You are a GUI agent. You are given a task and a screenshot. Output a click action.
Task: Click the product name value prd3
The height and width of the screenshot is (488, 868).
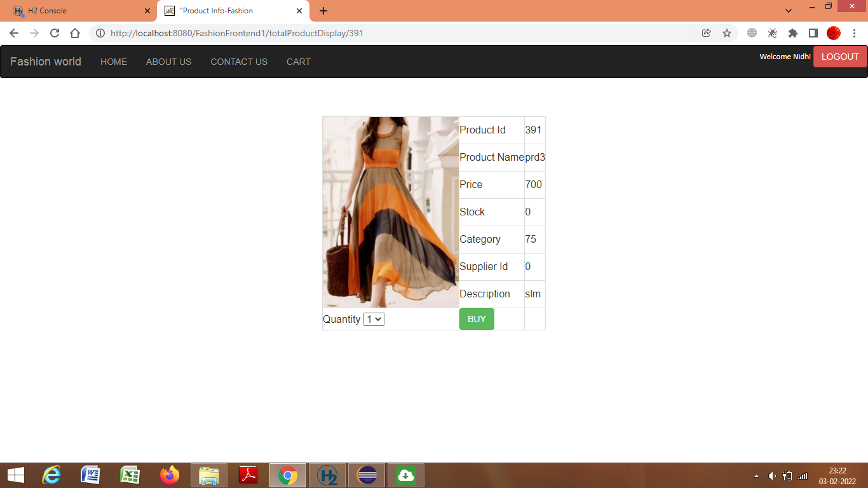tap(535, 157)
